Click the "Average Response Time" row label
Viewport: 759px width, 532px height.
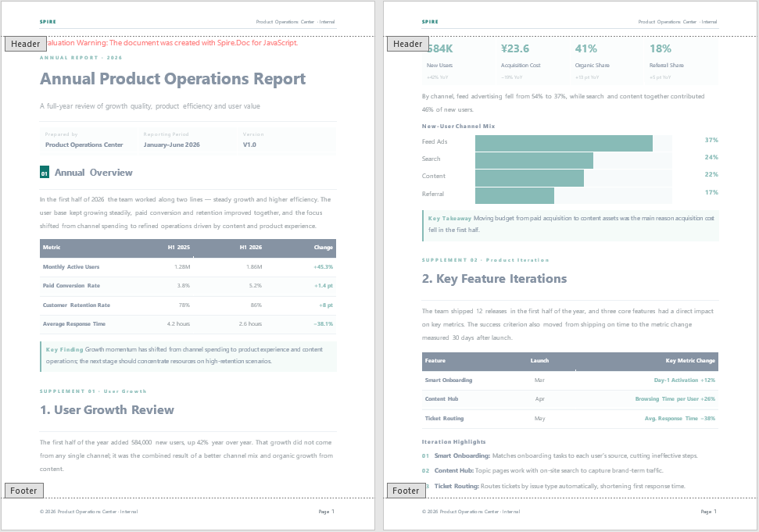74,323
